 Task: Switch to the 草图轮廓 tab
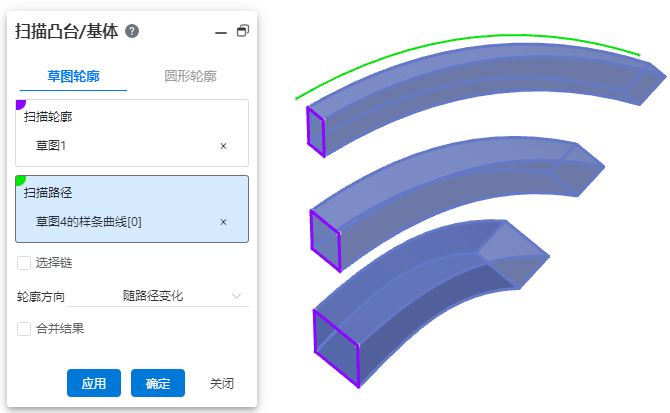point(73,76)
